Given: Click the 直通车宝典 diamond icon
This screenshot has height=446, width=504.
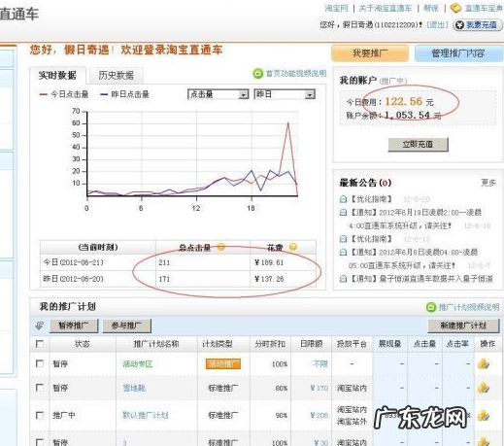Looking at the screenshot, I should point(455,8).
